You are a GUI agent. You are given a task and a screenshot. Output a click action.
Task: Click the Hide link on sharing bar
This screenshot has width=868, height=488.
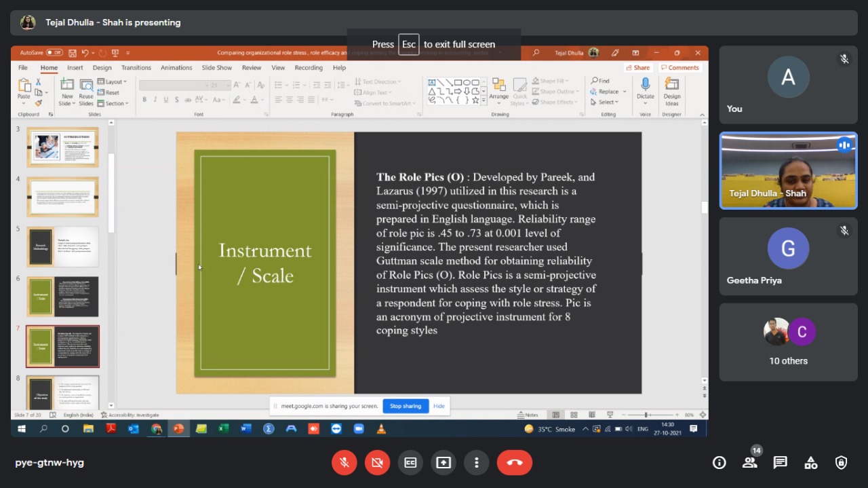pyautogui.click(x=439, y=406)
